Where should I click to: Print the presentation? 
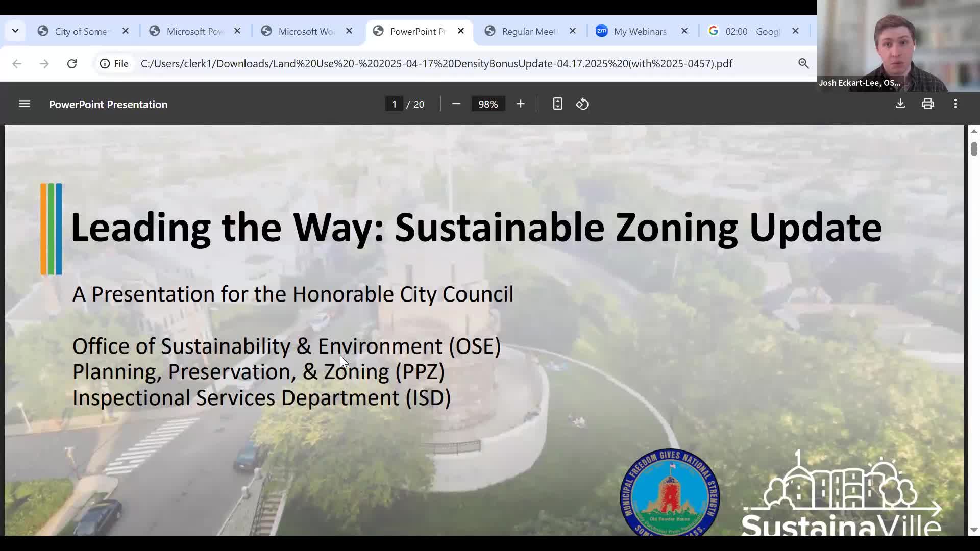pyautogui.click(x=928, y=104)
